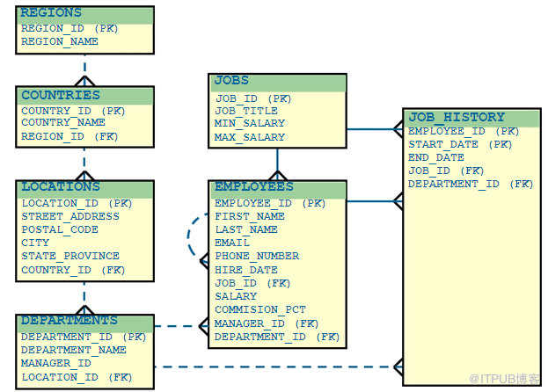Click the FIRST_NAME column text
This screenshot has width=548, height=392.
(x=250, y=216)
